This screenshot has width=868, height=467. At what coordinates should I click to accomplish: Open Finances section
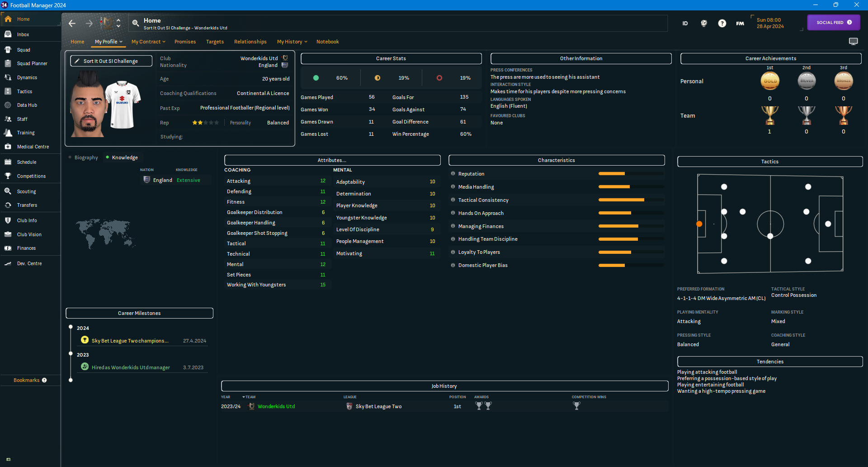pyautogui.click(x=30, y=248)
